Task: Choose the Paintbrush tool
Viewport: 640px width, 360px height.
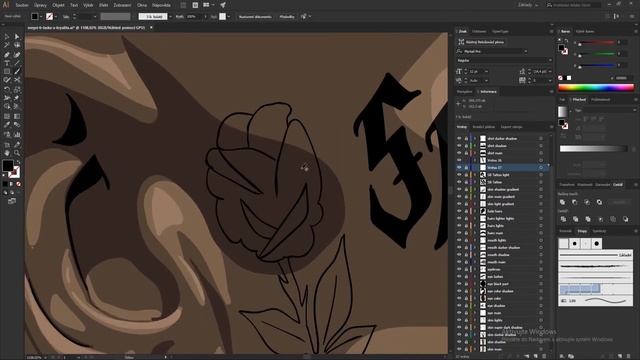Action: (17, 71)
